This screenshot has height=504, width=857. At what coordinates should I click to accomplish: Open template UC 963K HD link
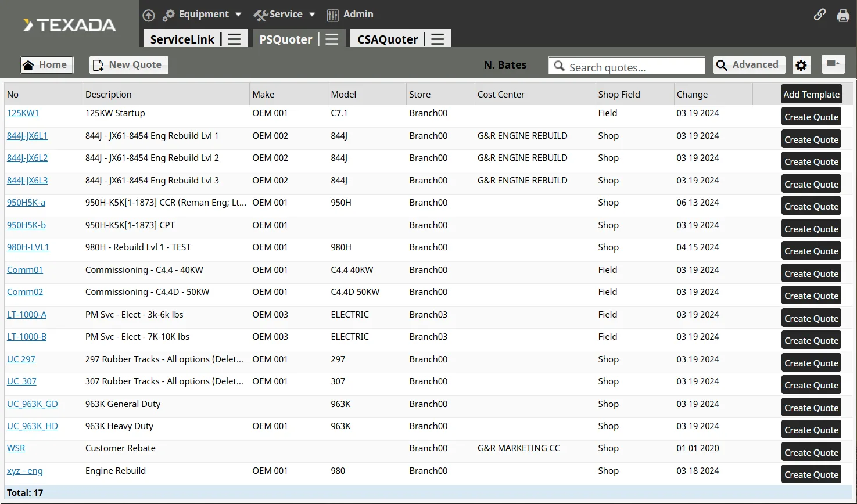(33, 426)
